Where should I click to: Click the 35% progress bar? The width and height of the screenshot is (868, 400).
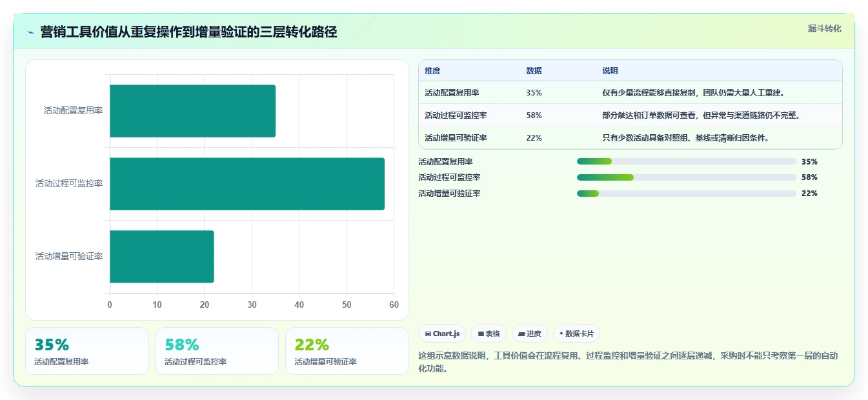tap(686, 161)
